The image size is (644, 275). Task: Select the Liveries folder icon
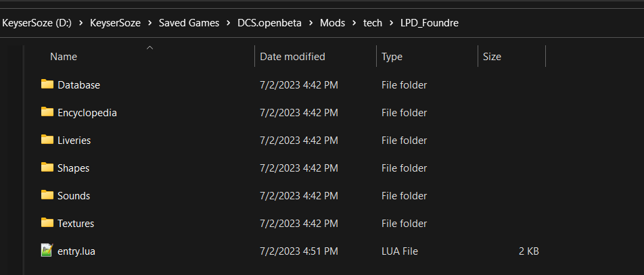47,140
